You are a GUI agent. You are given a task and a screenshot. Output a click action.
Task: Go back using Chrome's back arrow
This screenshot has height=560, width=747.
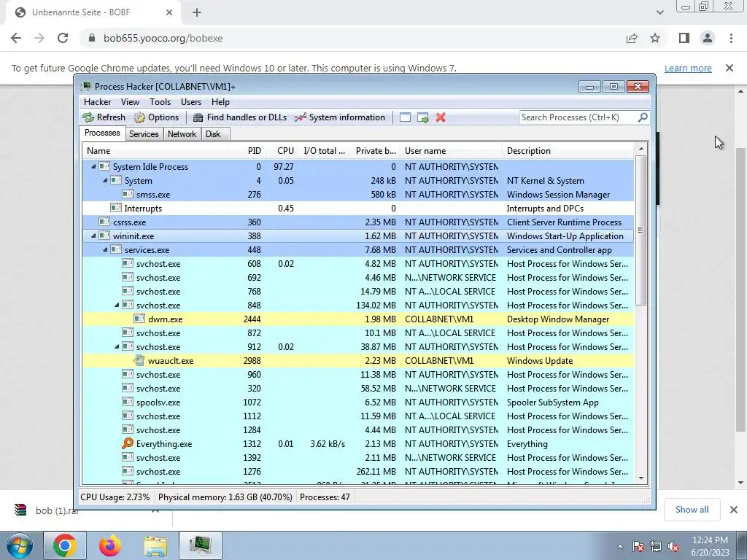tap(16, 38)
